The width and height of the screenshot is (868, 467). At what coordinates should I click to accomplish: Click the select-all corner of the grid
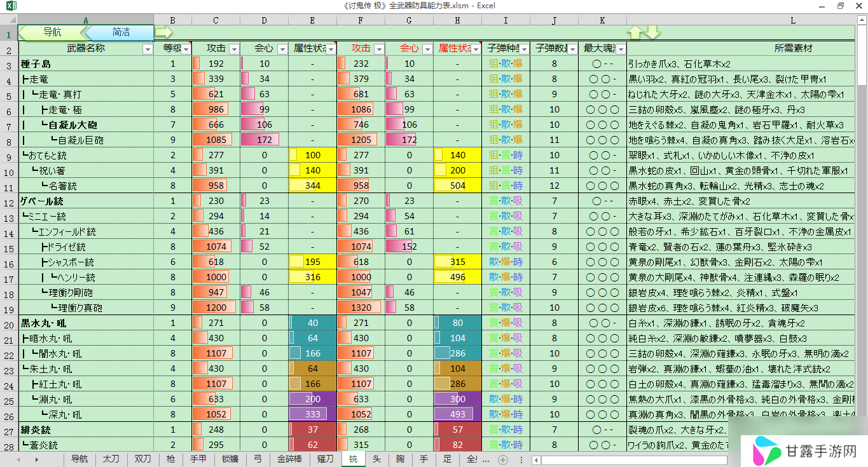[9, 20]
